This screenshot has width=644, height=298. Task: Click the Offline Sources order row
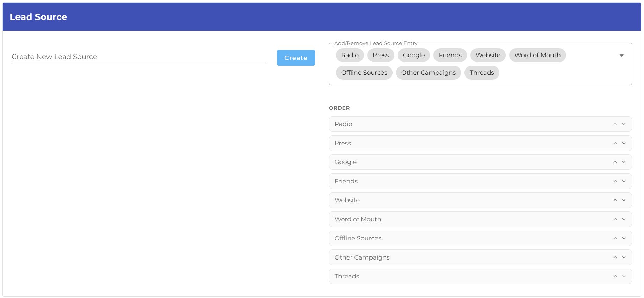click(x=454, y=238)
